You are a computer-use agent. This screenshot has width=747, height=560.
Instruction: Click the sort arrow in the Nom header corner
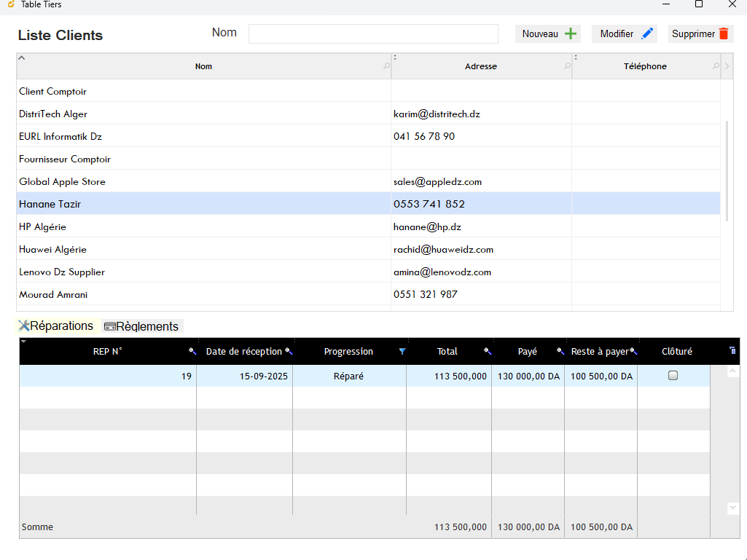tap(21, 58)
